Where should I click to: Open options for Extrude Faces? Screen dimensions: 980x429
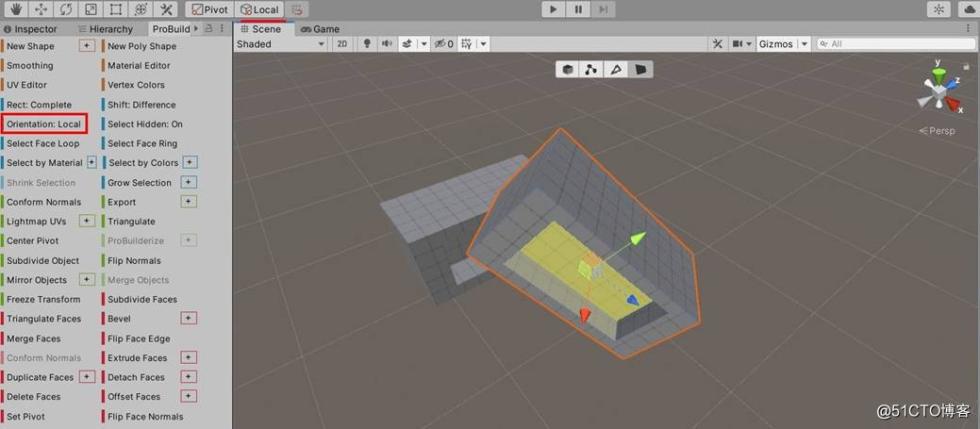[x=189, y=357]
